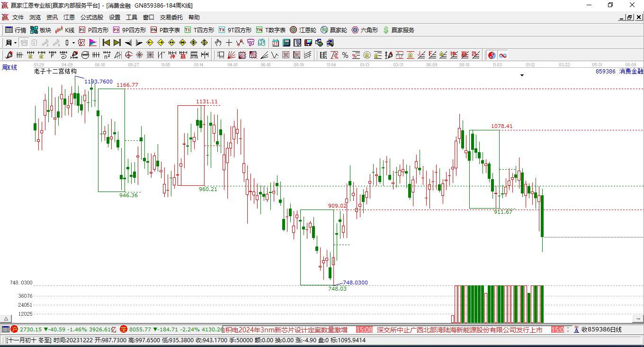Open the 行情 market quotes view
Viewport: 644px width, 347px height.
coord(16,30)
